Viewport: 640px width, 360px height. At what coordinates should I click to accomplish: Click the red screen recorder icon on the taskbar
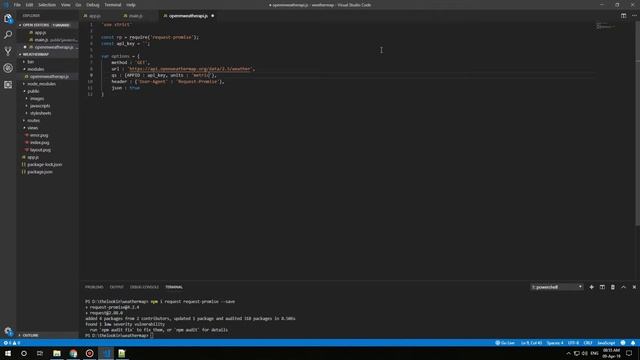(x=89, y=353)
